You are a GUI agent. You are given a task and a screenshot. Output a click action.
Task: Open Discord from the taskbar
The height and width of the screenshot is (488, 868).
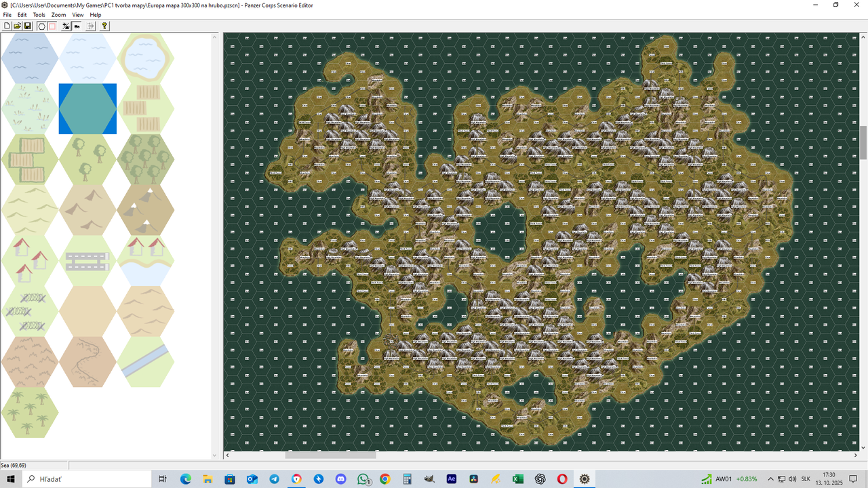tap(340, 479)
